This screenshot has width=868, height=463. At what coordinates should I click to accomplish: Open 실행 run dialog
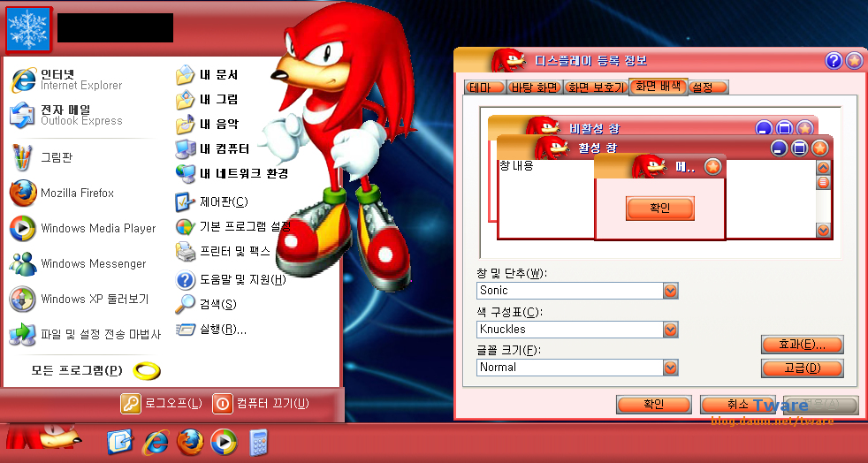click(211, 330)
